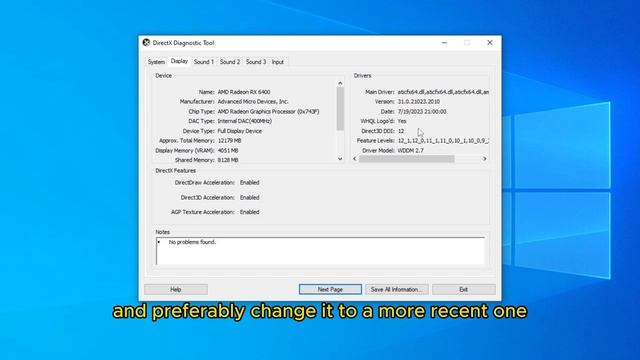Click Drivers panel scroll left arrow
The height and width of the screenshot is (360, 640).
(x=355, y=159)
